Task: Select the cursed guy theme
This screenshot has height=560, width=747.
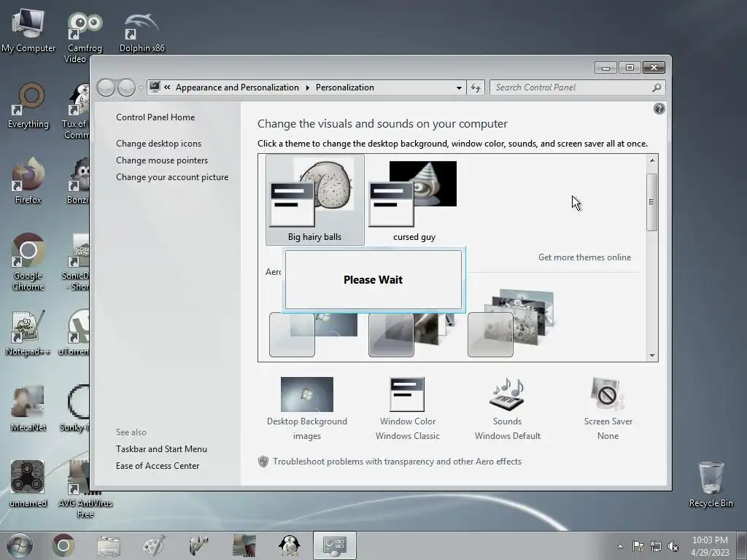Action: click(414, 200)
